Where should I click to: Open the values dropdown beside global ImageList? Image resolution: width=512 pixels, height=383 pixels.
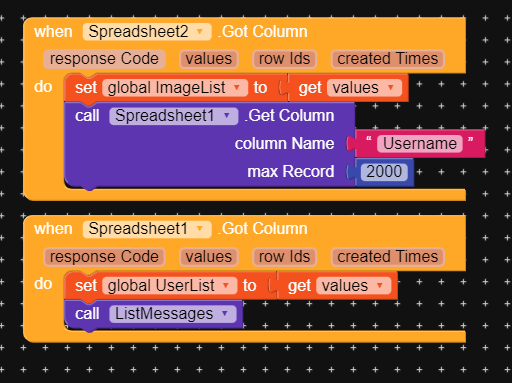coord(364,88)
